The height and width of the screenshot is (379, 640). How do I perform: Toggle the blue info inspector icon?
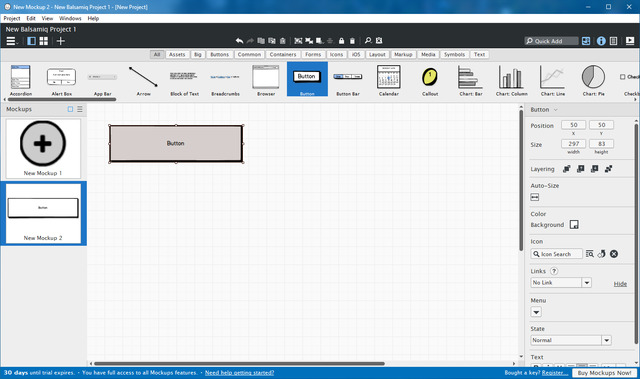point(601,41)
